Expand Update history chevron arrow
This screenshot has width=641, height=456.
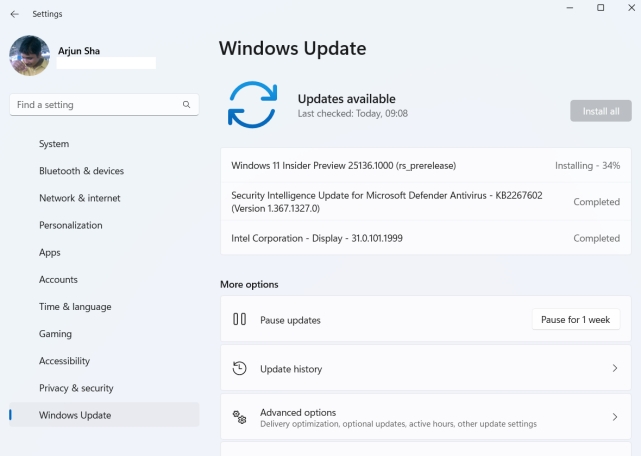coord(615,368)
